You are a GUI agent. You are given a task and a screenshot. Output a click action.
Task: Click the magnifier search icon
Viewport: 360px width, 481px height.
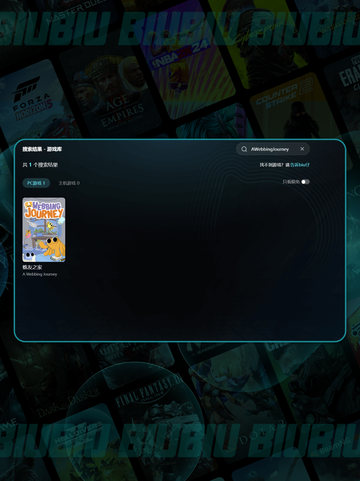244,149
